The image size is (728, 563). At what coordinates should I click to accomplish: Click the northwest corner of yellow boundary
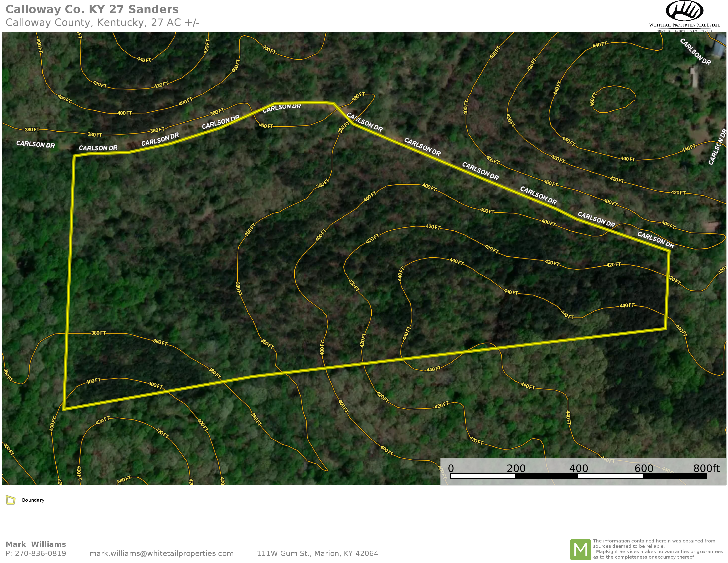(x=74, y=156)
